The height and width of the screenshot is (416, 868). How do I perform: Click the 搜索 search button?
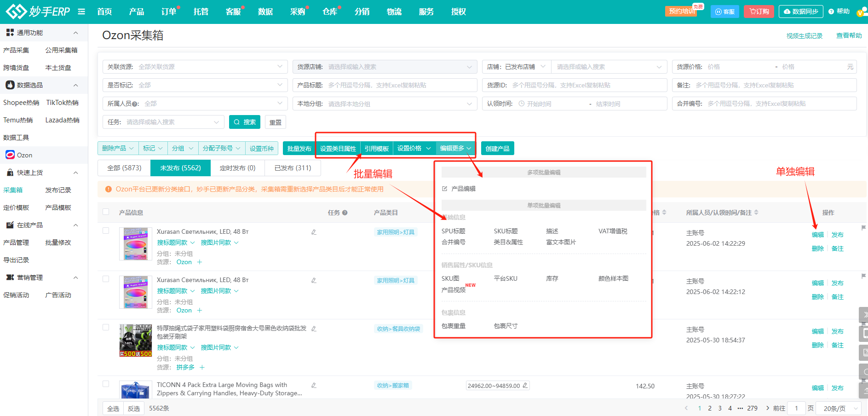point(245,122)
